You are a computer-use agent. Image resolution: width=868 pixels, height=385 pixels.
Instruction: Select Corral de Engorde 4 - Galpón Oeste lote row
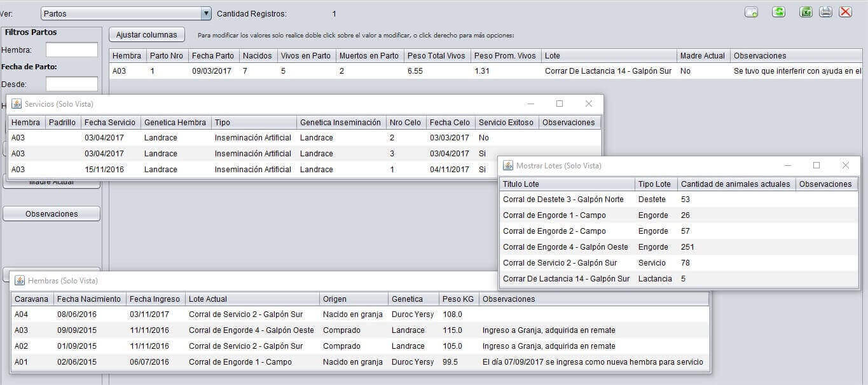coord(679,247)
